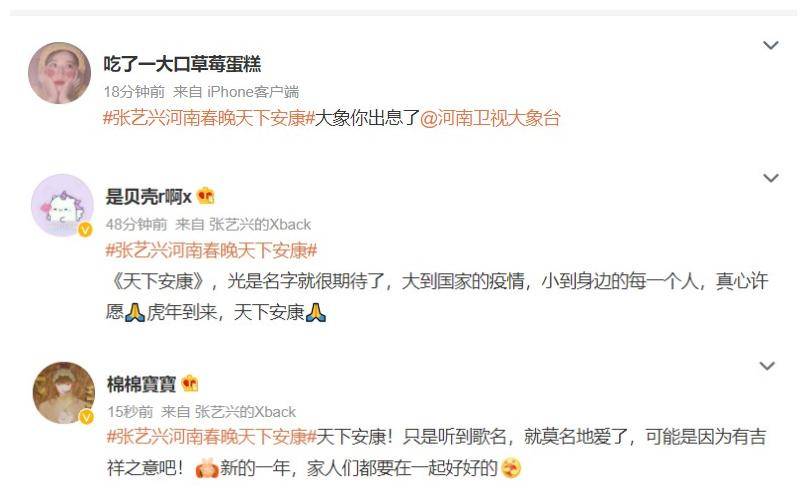Expand options chevron on 是贝壳r啊x post
The image size is (807, 497).
pos(770,178)
